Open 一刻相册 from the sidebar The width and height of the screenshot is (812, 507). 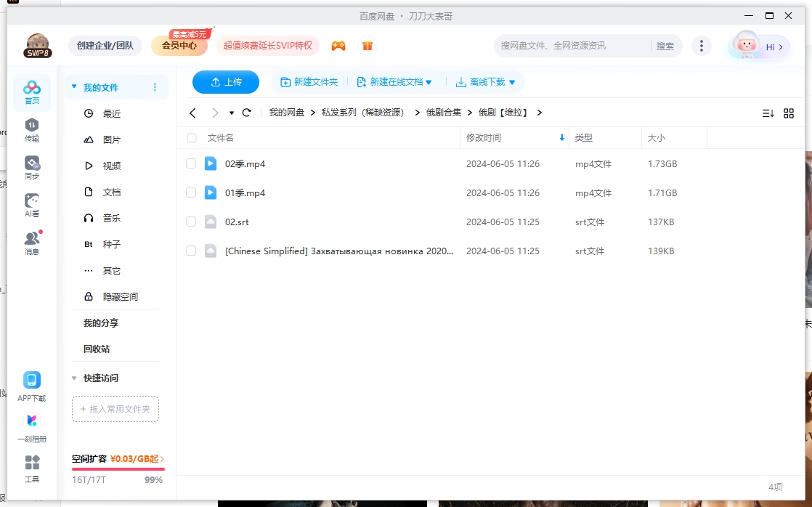click(x=31, y=427)
